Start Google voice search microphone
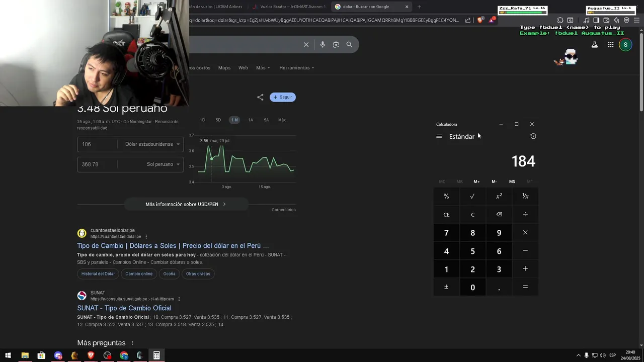 323,45
